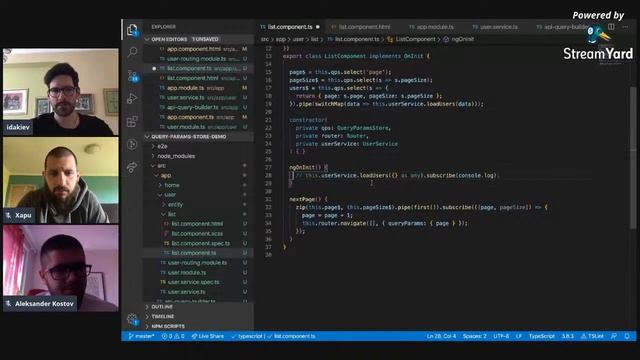Collapse the user folder
Screen dimensions: 640x360
tap(170, 195)
